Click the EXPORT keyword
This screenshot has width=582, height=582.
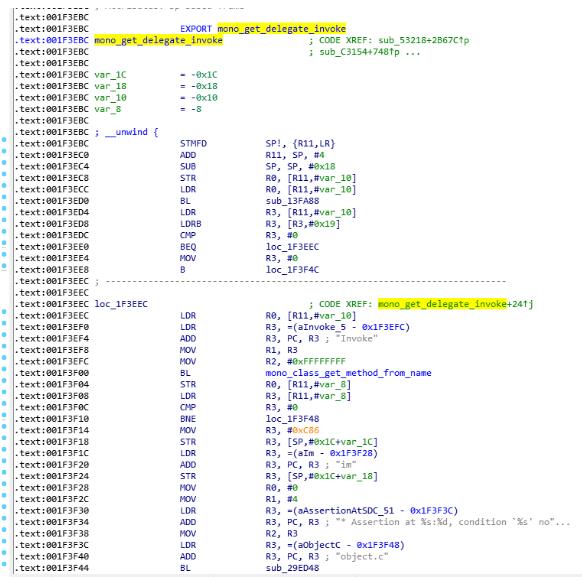[196, 29]
